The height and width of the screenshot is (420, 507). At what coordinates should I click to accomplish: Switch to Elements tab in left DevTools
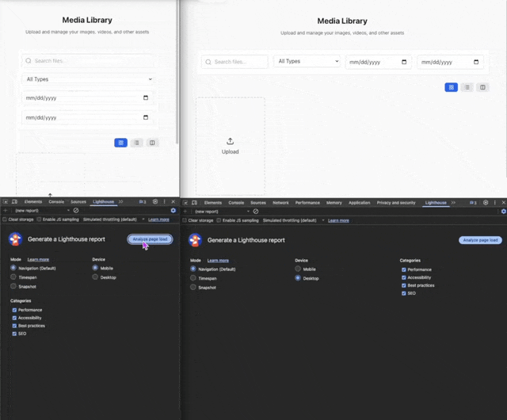(x=33, y=201)
